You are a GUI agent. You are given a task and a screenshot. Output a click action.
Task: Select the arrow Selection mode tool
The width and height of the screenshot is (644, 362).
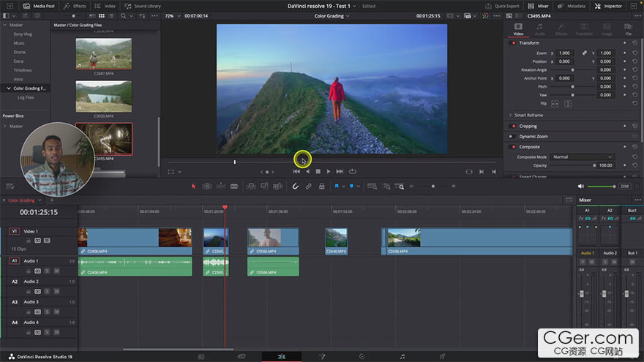193,186
